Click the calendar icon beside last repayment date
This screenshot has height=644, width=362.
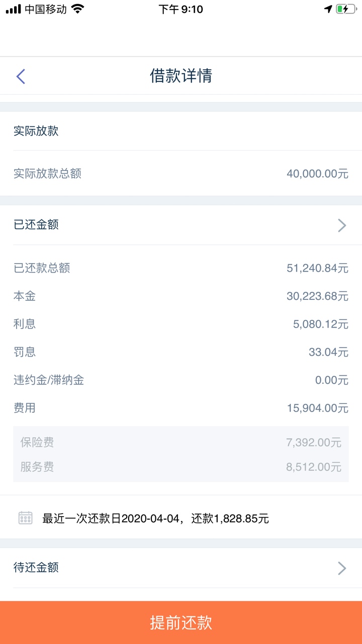point(26,518)
